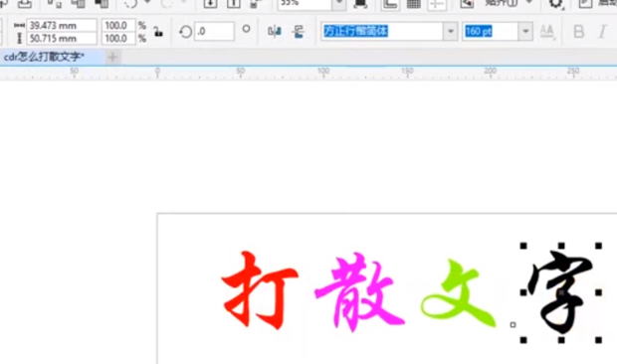The height and width of the screenshot is (364, 617).
Task: Click the Import icon in standard toolbar
Action: [x=210, y=4]
